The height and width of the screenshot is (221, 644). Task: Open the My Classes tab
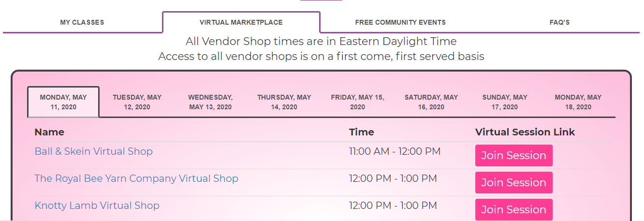(82, 22)
